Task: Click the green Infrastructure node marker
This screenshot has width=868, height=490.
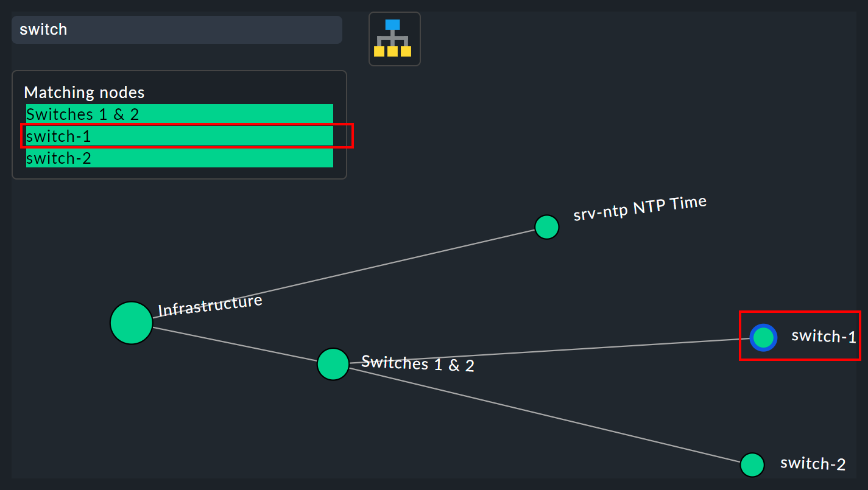Action: tap(131, 323)
